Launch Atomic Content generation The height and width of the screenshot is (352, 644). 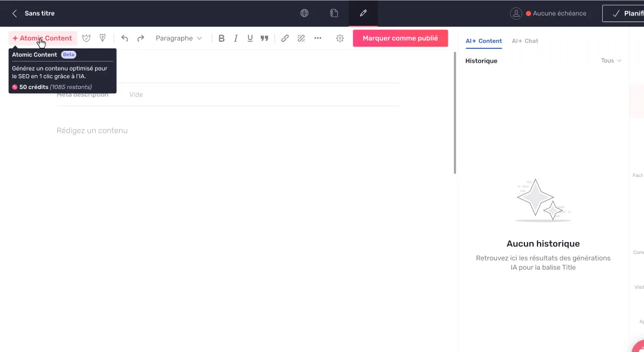click(x=42, y=38)
